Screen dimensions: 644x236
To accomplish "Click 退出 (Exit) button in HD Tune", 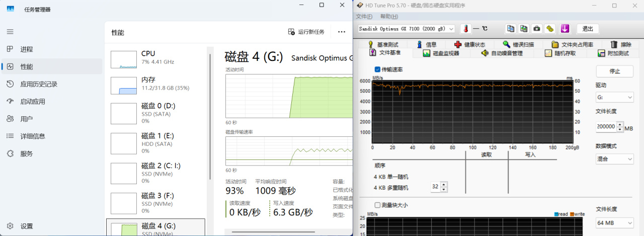I will [588, 29].
